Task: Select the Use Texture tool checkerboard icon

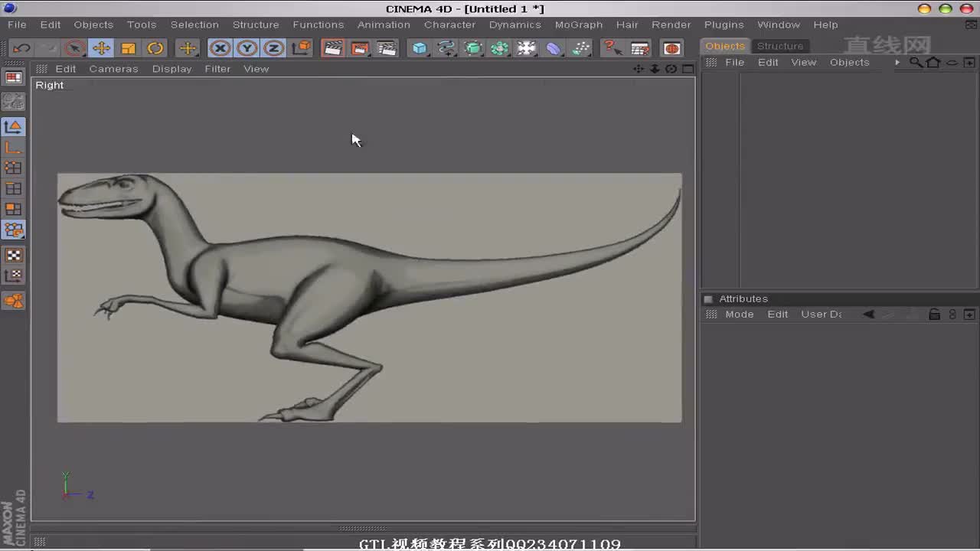Action: pos(14,255)
